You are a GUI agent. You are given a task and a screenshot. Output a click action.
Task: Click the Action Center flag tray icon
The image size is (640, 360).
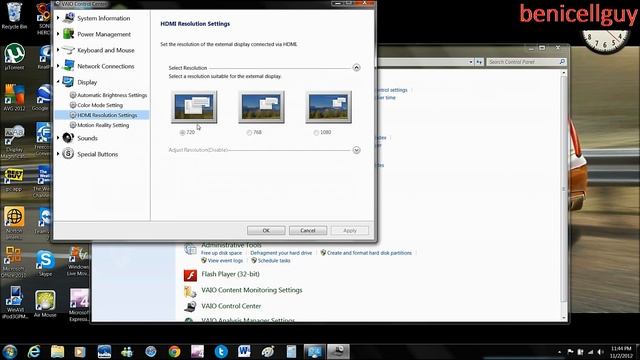point(570,352)
